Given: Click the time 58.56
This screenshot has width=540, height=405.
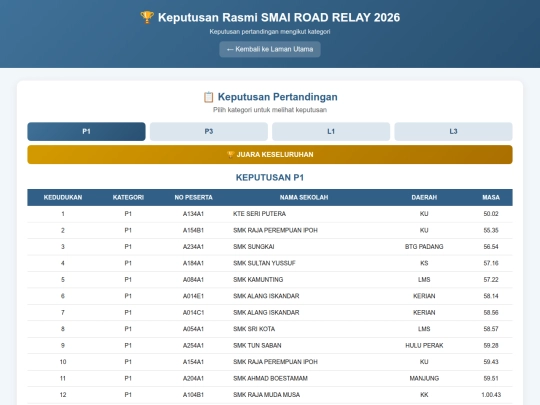Looking at the screenshot, I should coord(491,313).
